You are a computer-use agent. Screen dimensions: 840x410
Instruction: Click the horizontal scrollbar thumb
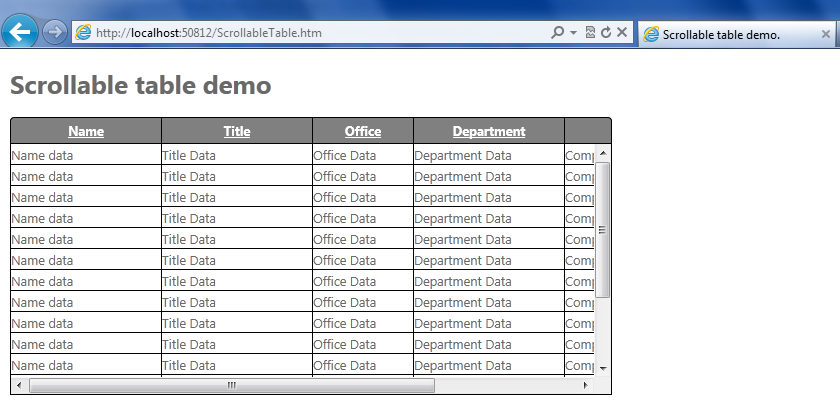pyautogui.click(x=232, y=385)
